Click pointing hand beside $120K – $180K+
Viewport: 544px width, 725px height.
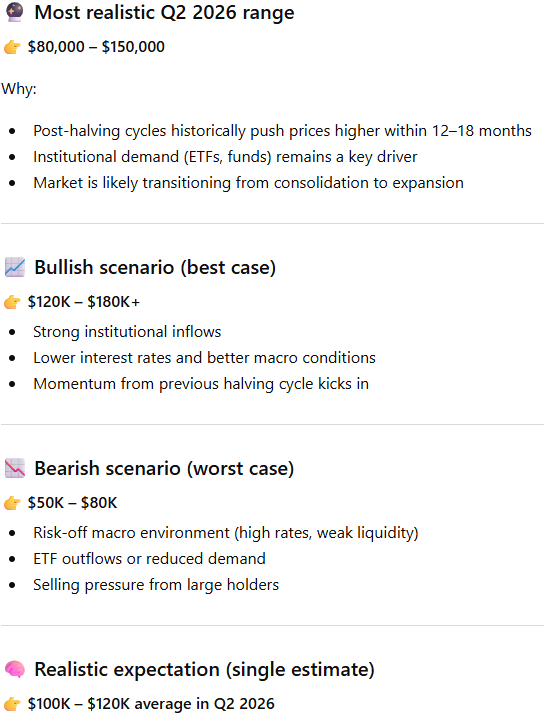(12, 302)
